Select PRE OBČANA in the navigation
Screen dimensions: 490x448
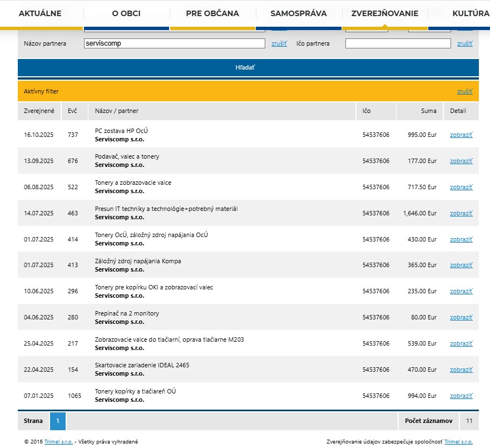[212, 13]
